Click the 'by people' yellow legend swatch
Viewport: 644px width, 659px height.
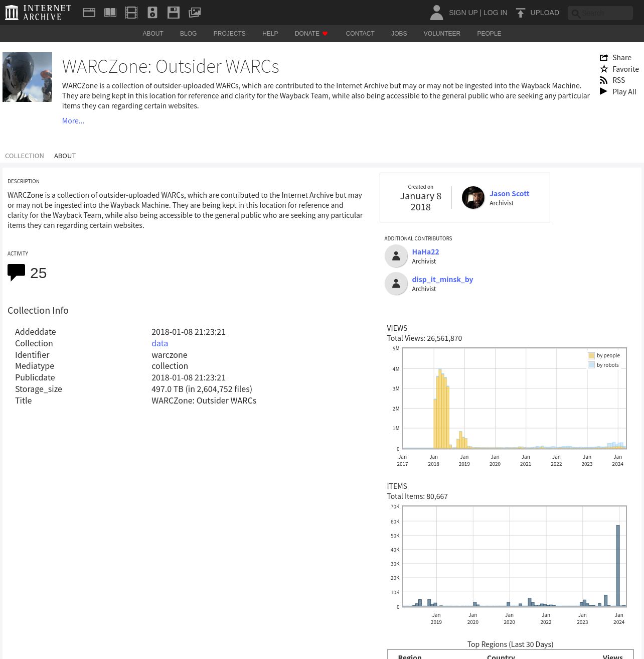pos(591,356)
